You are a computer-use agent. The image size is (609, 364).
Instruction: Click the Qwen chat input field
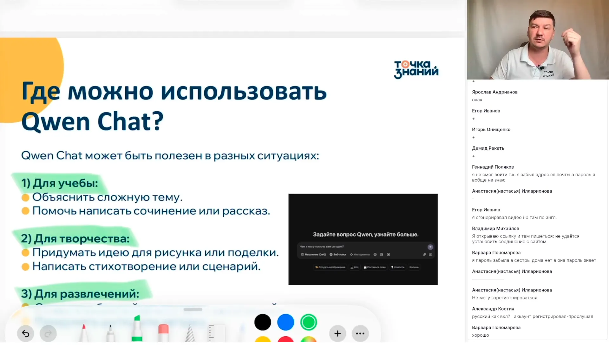(333, 246)
